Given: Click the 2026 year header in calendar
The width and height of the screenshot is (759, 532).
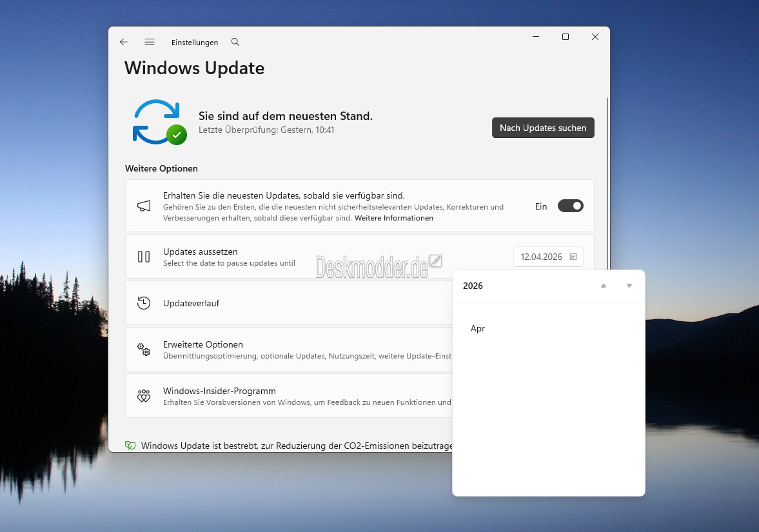Looking at the screenshot, I should coord(473,286).
